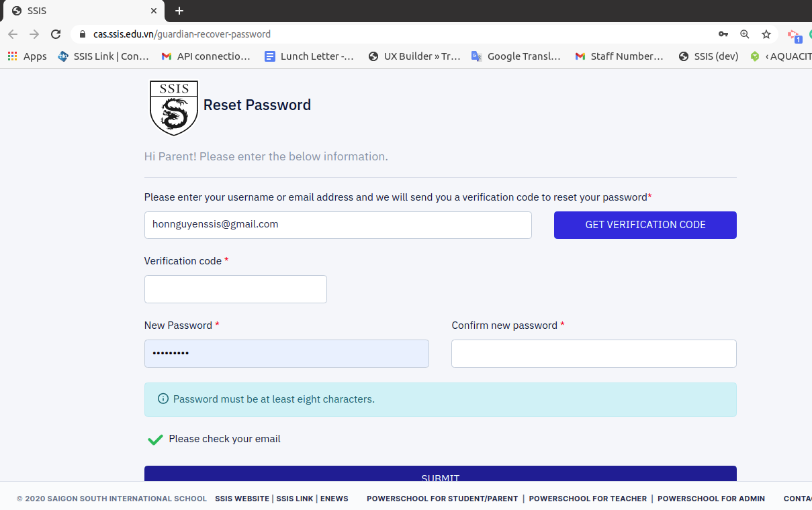This screenshot has height=510, width=812.
Task: Click the address bar URL
Action: (182, 34)
